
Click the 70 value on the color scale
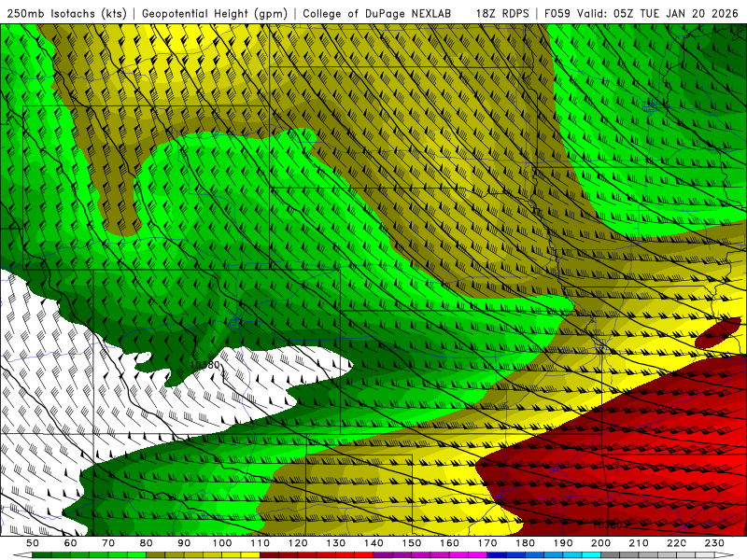[x=108, y=543]
